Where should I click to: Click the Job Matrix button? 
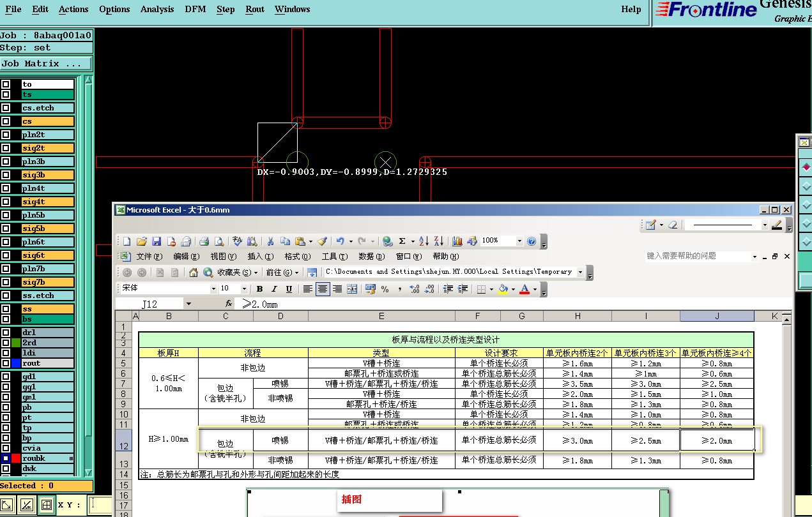click(x=46, y=64)
